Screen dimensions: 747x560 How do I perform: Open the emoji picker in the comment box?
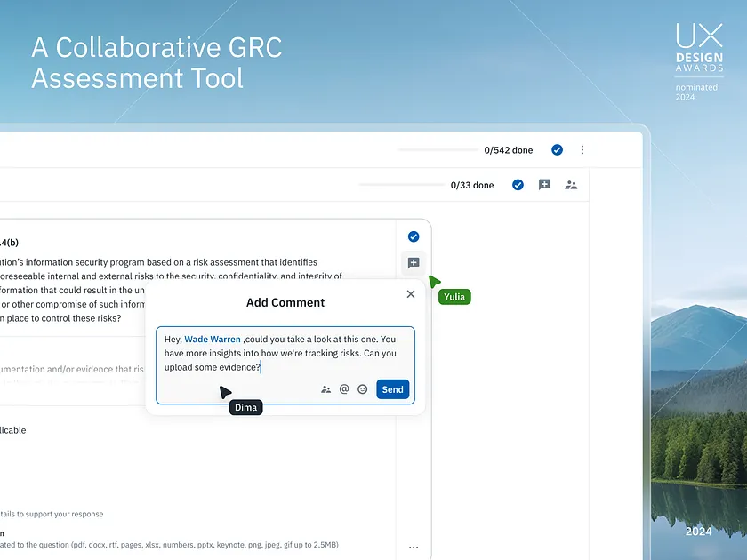click(x=362, y=389)
